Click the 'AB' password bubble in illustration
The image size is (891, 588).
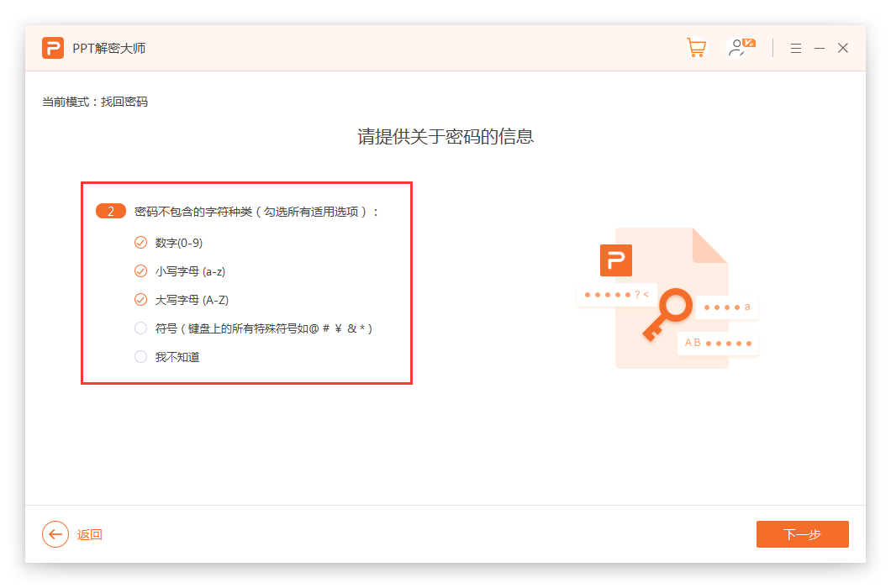[717, 343]
